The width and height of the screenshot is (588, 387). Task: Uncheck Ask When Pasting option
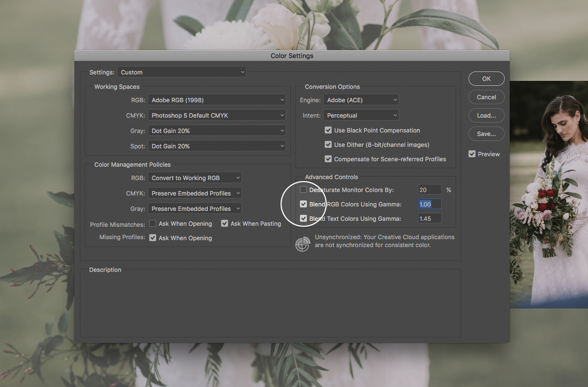click(225, 223)
